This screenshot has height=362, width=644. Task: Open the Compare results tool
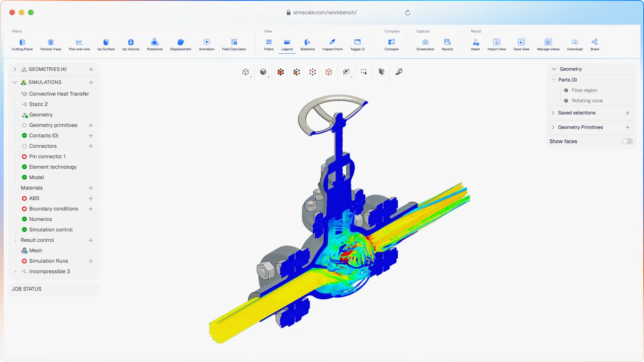click(x=391, y=45)
